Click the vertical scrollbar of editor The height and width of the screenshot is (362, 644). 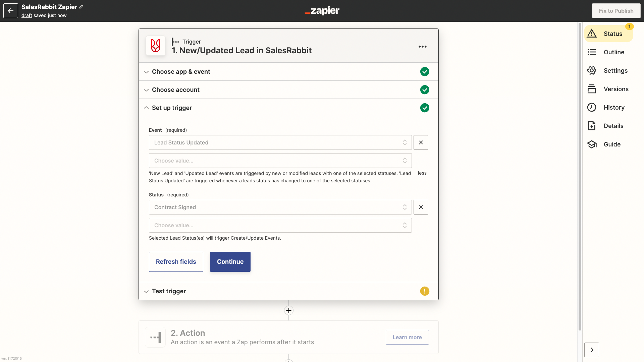click(580, 177)
